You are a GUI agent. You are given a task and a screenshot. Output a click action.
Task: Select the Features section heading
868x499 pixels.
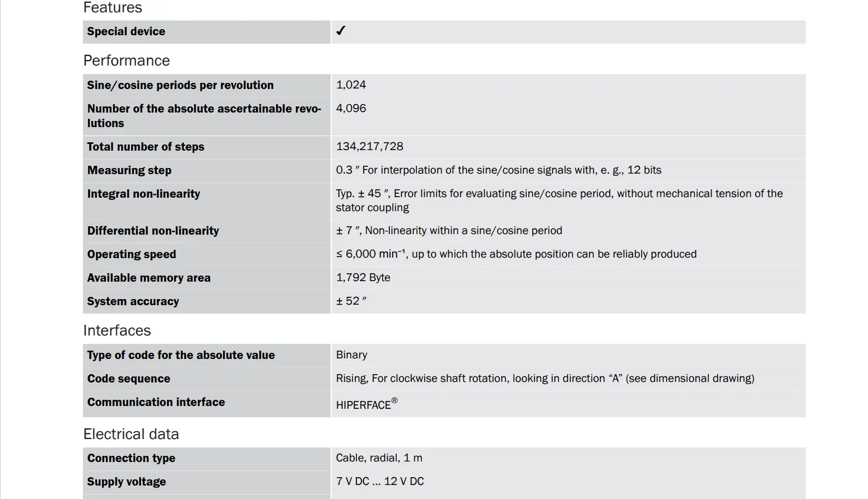113,7
